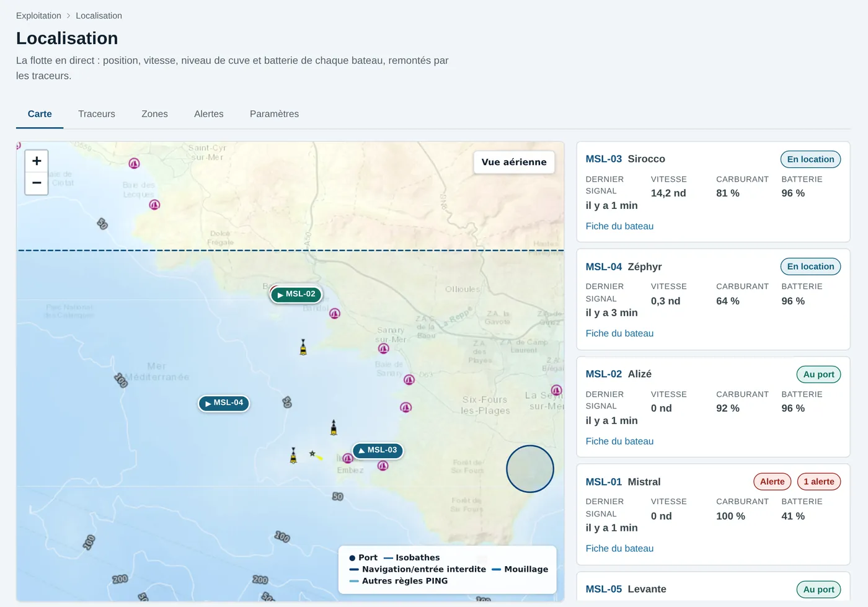Click port marker under Sanary-sur-Mer label

(x=384, y=349)
